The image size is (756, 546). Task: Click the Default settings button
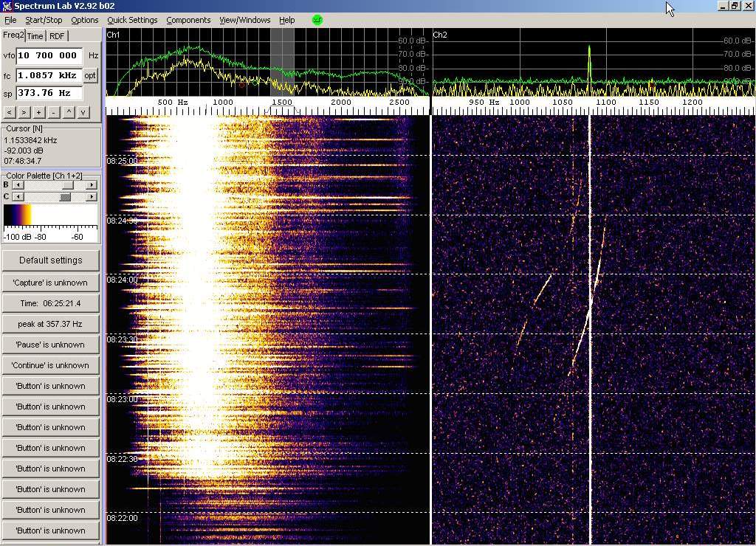[50, 260]
